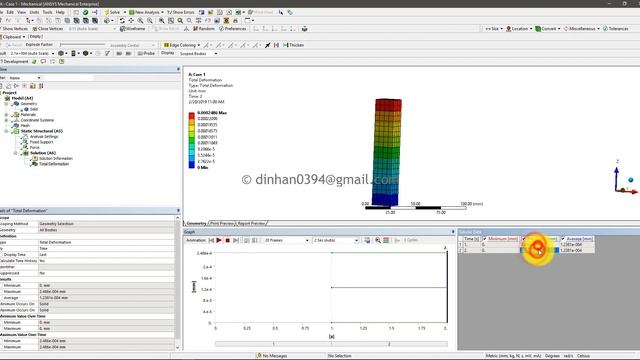Open the Edge Coloring dropdown
The image size is (640, 360).
point(182,45)
